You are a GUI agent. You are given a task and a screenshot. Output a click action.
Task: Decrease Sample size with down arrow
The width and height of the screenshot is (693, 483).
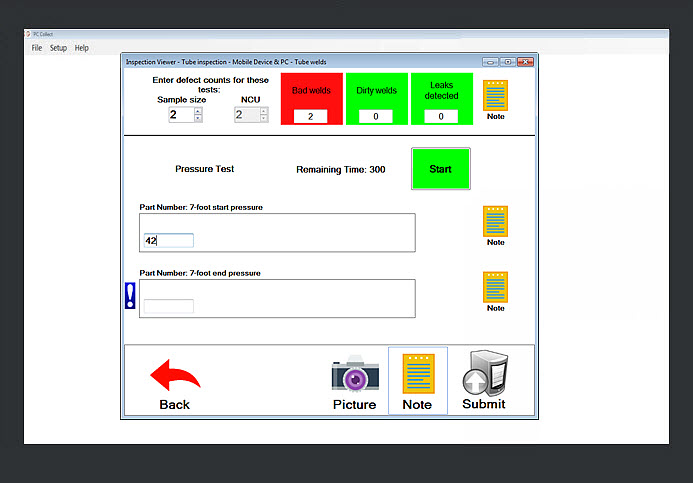click(198, 119)
